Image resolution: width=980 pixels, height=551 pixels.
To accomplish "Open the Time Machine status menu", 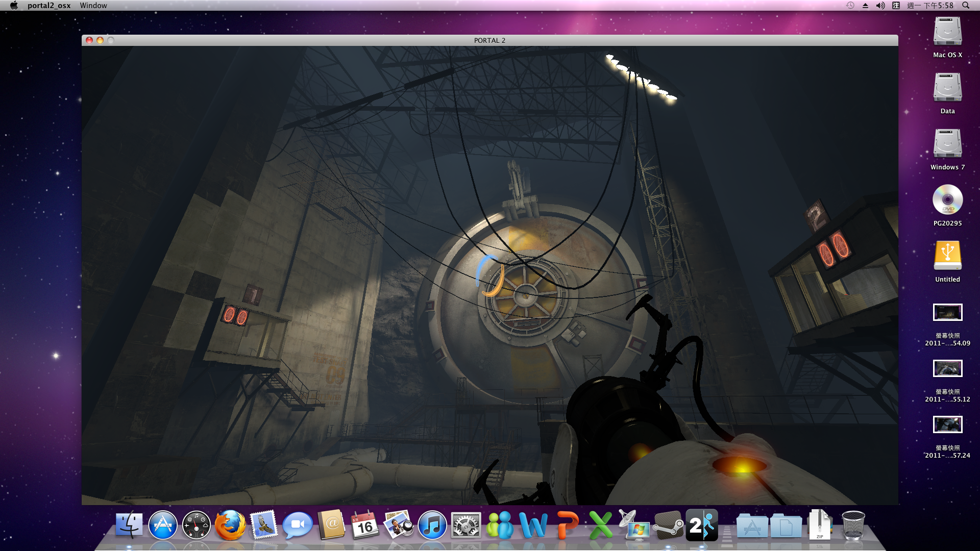I will [850, 6].
